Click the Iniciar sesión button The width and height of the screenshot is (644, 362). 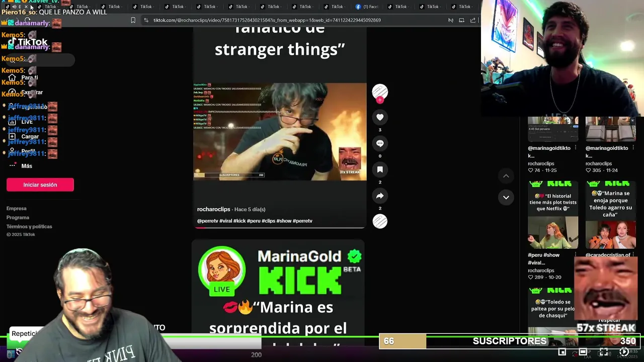[x=40, y=185]
